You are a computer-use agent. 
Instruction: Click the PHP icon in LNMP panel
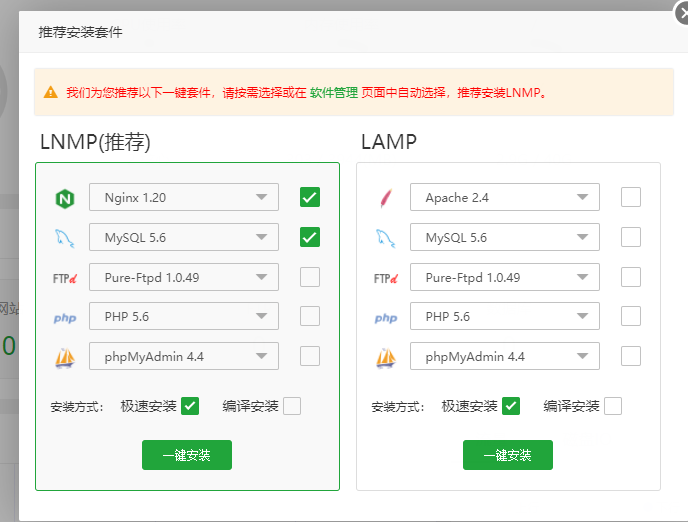tap(65, 318)
